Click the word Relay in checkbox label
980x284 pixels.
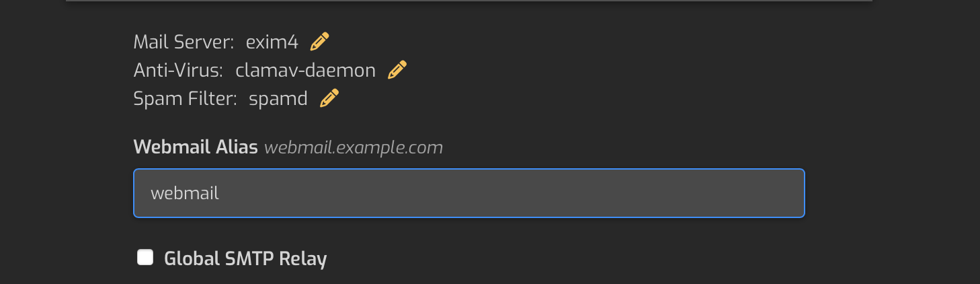[302, 259]
